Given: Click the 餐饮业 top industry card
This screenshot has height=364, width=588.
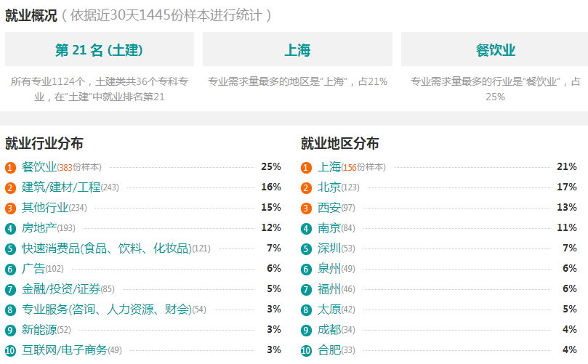Looking at the screenshot, I should (x=495, y=49).
